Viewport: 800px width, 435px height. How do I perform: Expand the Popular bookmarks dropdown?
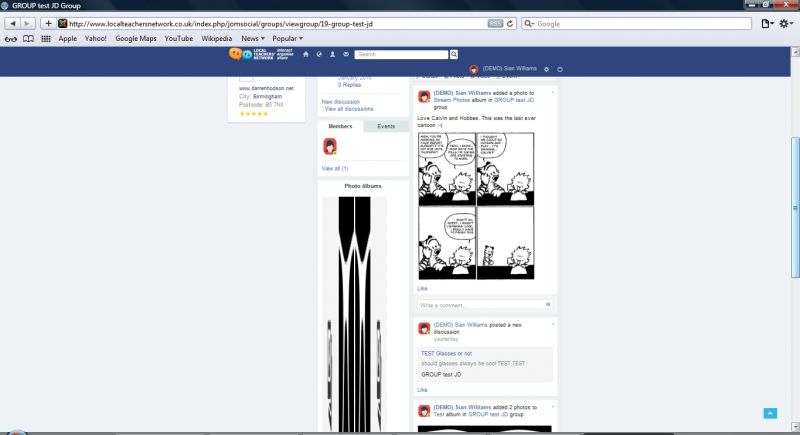[287, 39]
